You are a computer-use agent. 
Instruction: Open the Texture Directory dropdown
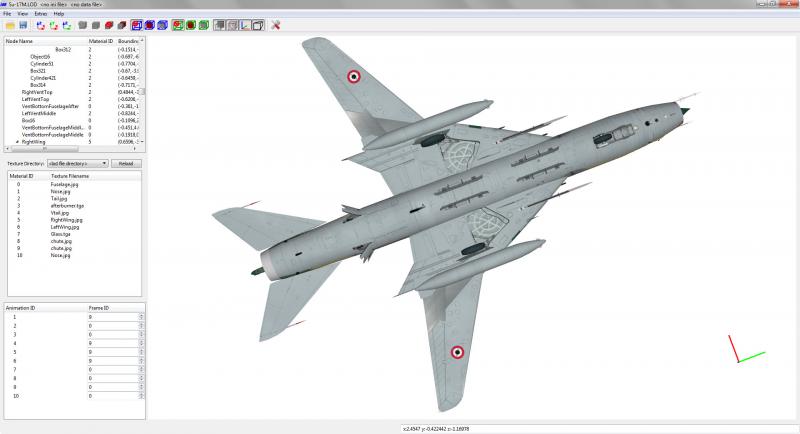78,163
